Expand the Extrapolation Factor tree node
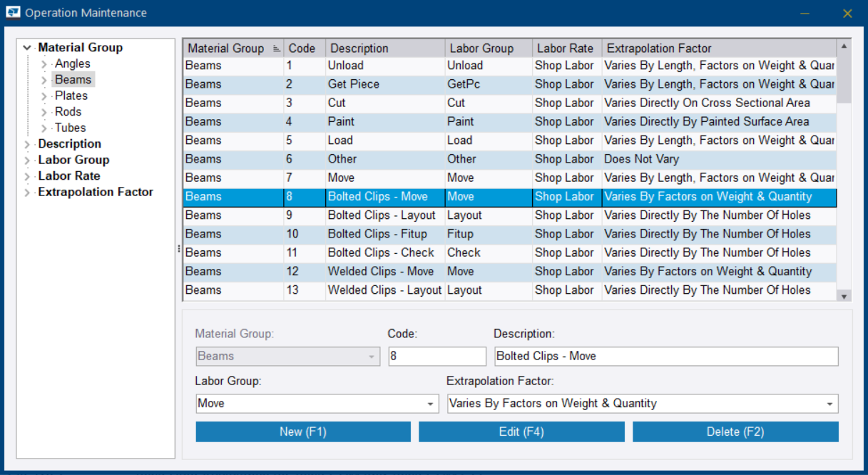The width and height of the screenshot is (868, 475). point(27,193)
